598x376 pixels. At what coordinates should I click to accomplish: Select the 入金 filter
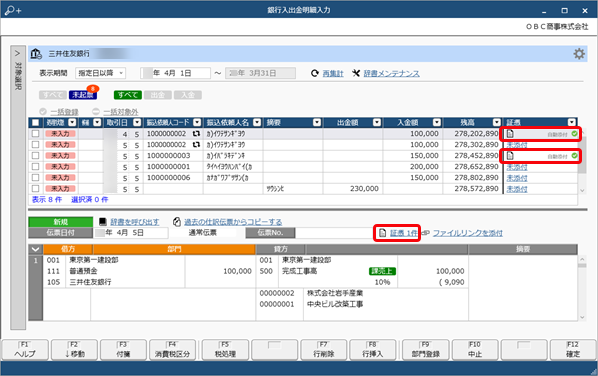point(188,95)
